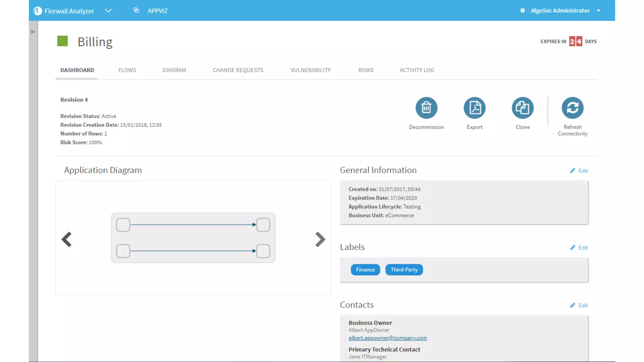Click the settings gear icon beside AlgoSec Administrator
The height and width of the screenshot is (362, 644).
(523, 11)
